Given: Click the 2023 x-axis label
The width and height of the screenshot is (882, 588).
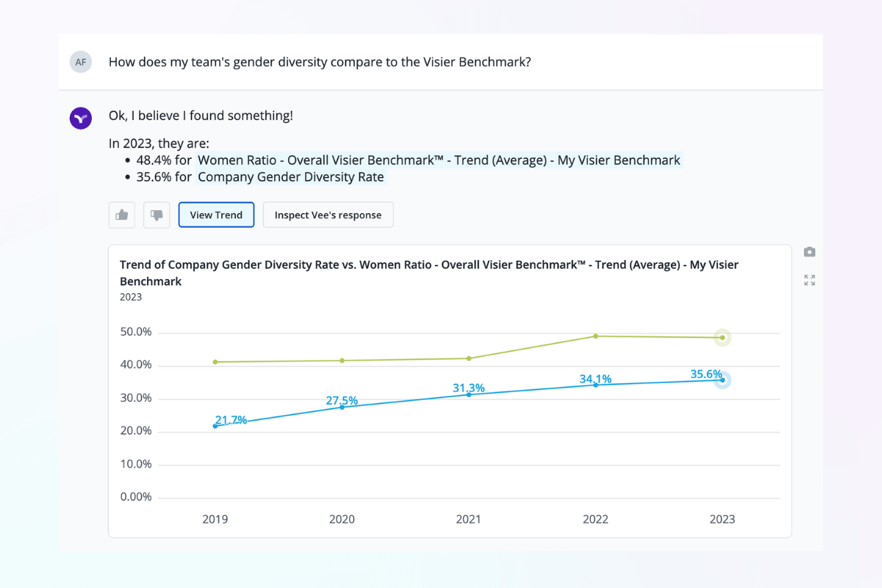Looking at the screenshot, I should [723, 519].
